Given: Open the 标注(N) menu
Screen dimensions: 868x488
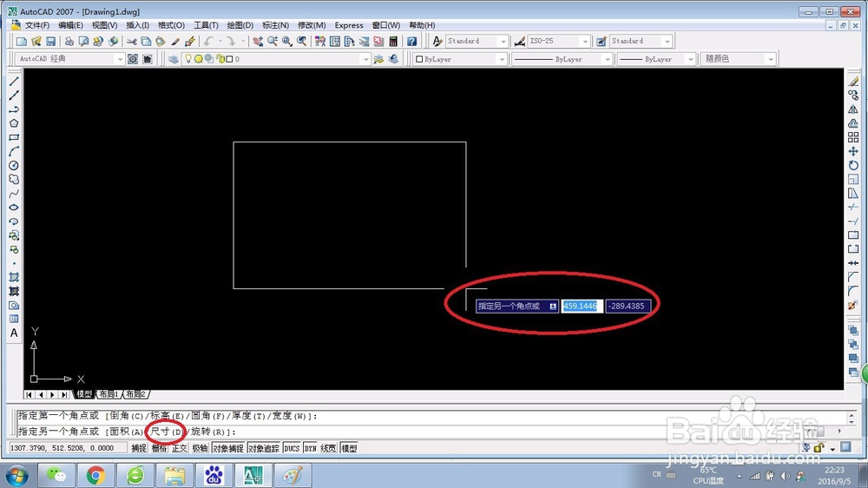Looking at the screenshot, I should pos(276,25).
